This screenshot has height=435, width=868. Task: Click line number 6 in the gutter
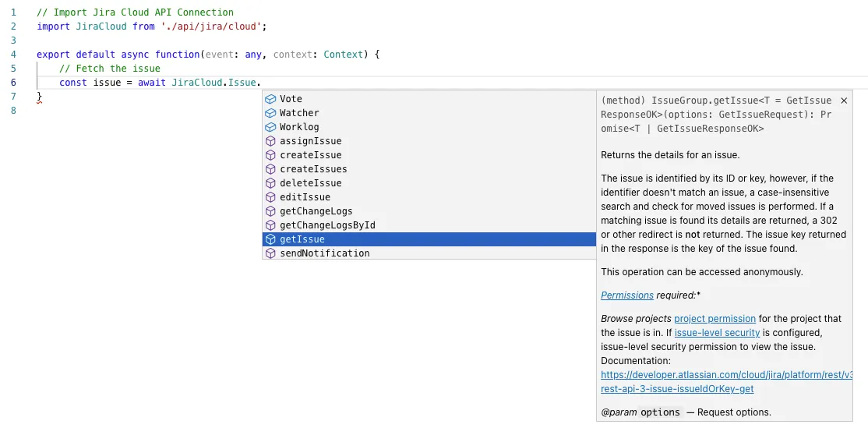point(13,83)
